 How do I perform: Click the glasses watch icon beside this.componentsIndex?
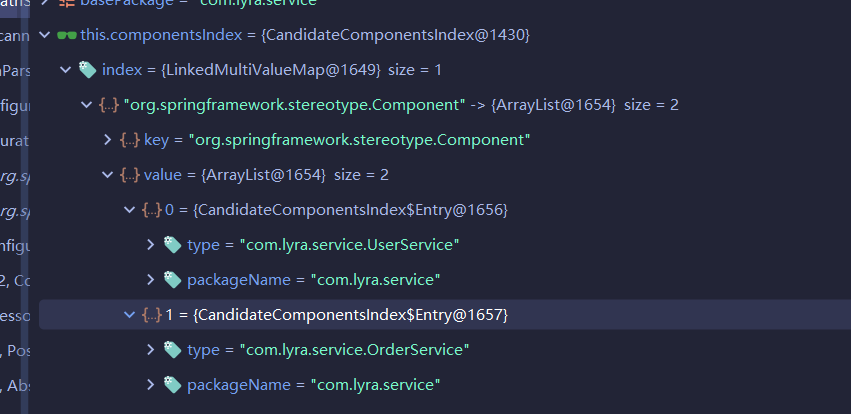coord(67,35)
